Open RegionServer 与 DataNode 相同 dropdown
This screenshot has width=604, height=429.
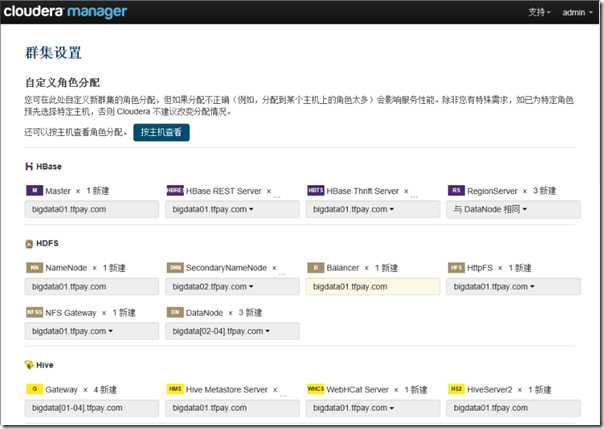(513, 209)
